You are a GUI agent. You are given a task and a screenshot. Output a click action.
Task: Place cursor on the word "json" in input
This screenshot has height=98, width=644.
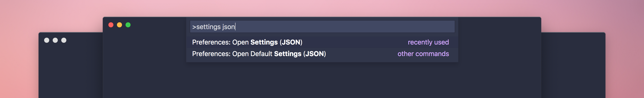coord(228,27)
